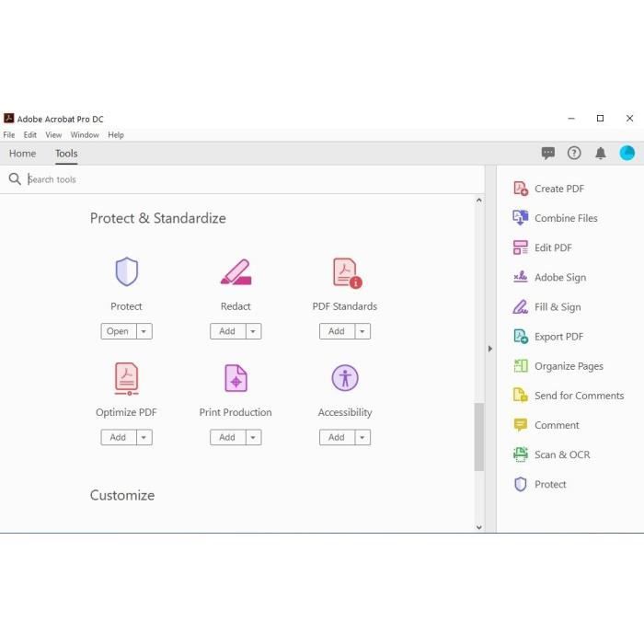Switch to the Home tab
The width and height of the screenshot is (644, 644).
[23, 154]
